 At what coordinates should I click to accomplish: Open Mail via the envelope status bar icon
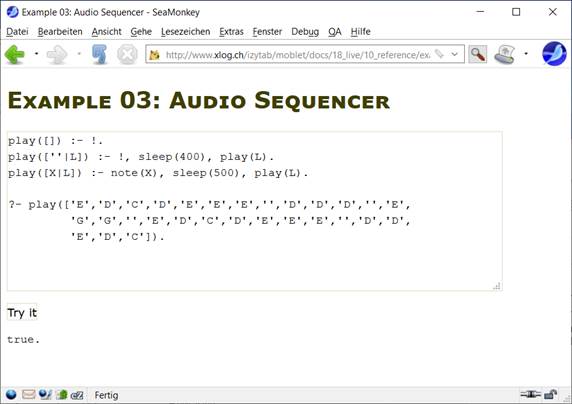click(x=28, y=395)
